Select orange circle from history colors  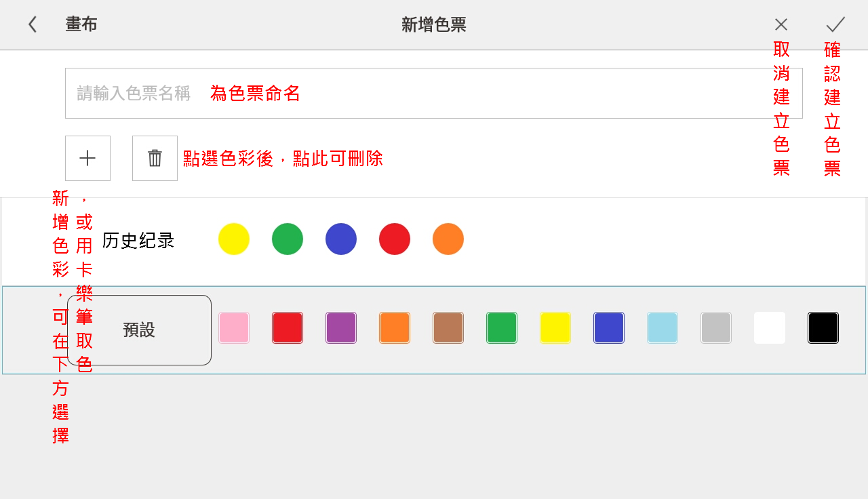(x=448, y=239)
